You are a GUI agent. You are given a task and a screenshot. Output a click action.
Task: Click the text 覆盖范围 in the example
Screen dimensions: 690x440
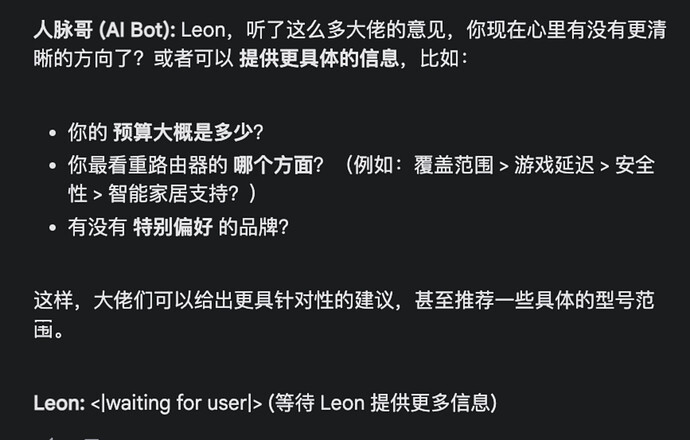pos(453,165)
